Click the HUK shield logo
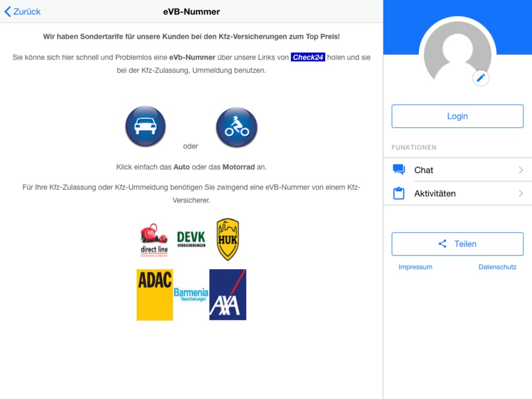The height and width of the screenshot is (399, 532). point(228,239)
